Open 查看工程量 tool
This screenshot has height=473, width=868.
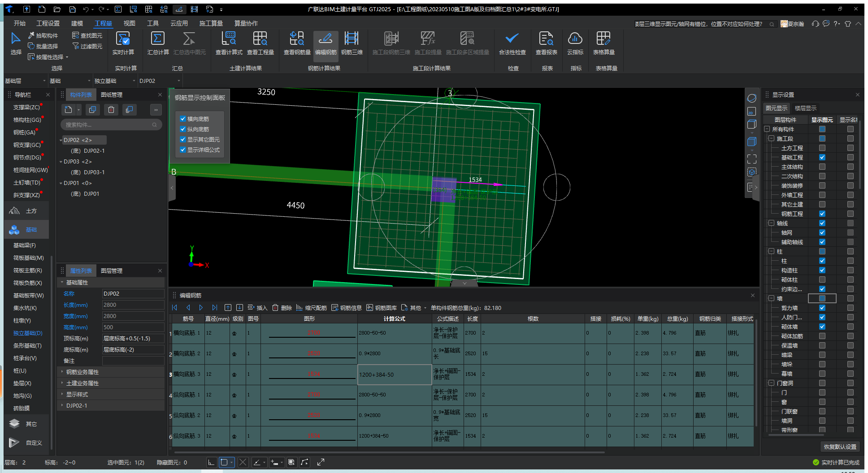260,43
